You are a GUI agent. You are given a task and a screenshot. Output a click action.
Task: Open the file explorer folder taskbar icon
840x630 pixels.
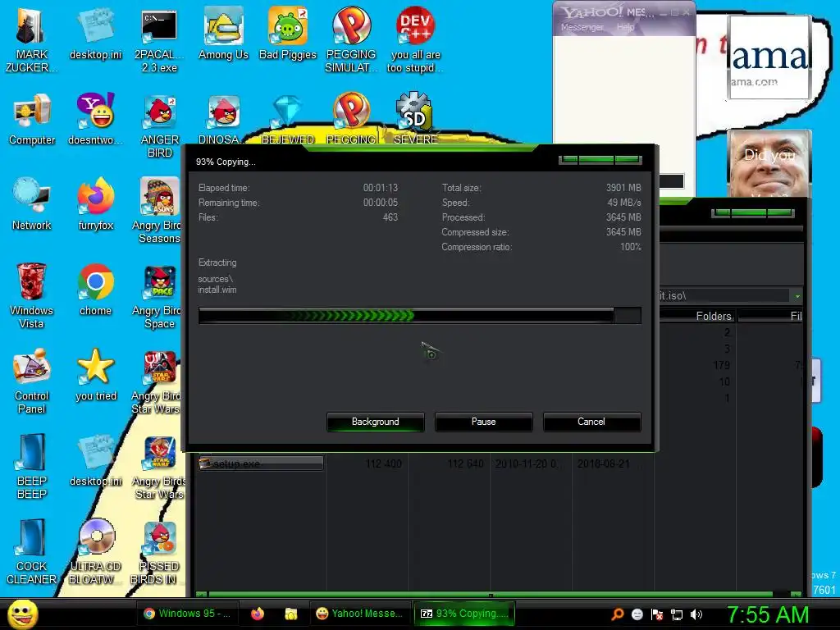point(291,614)
